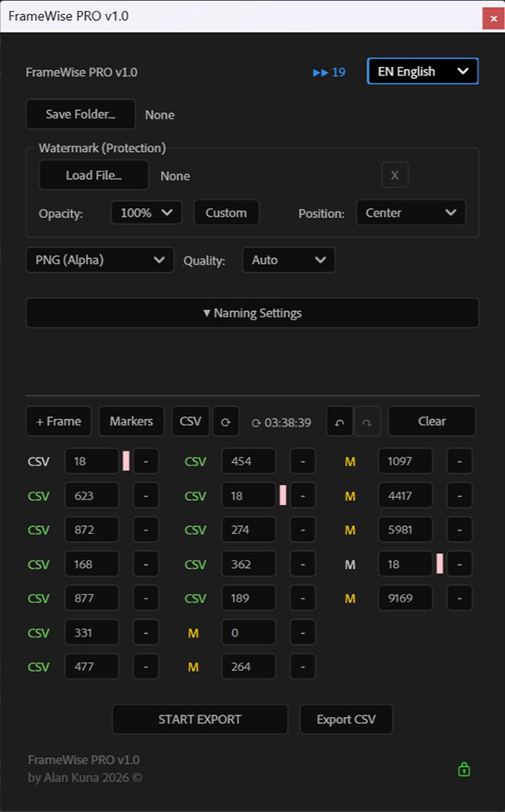
Task: Click the frame field containing 9169
Action: tap(405, 598)
